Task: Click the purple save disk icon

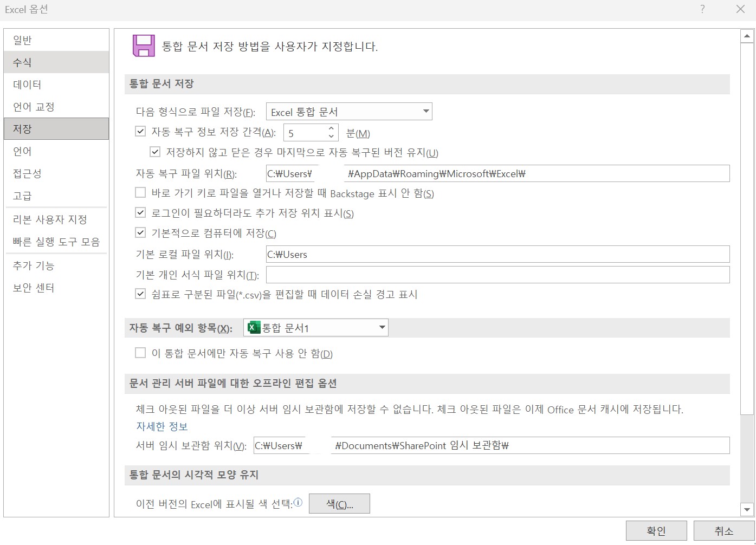Action: tap(144, 46)
